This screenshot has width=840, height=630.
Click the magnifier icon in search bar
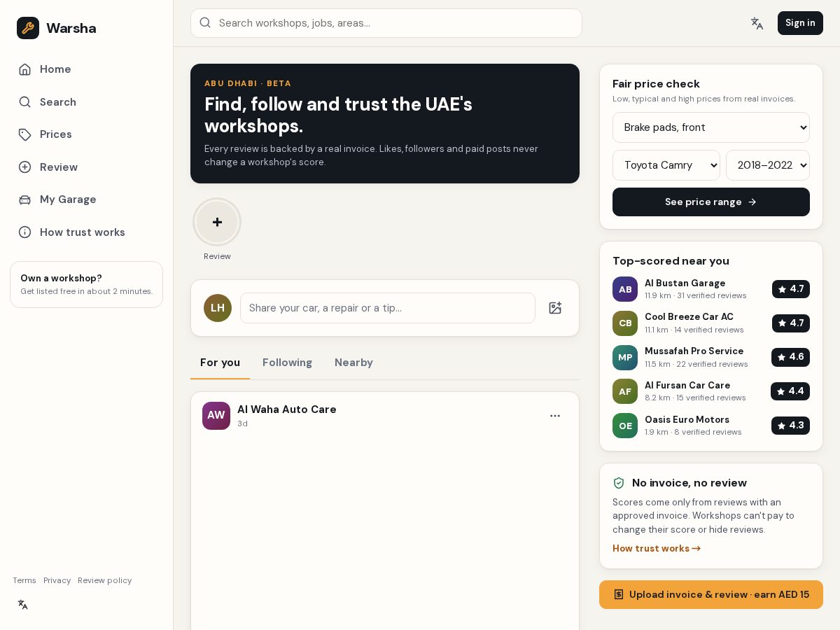tap(205, 22)
